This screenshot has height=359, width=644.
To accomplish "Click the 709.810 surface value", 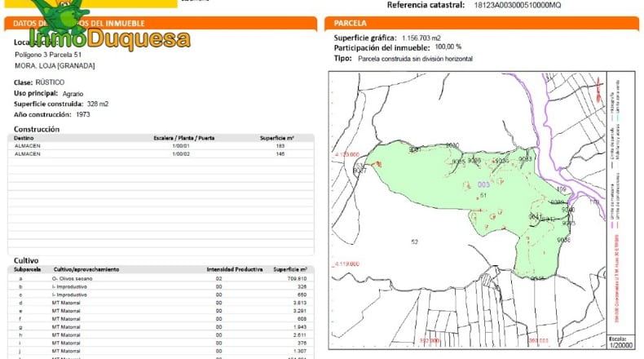I will pos(297,279).
